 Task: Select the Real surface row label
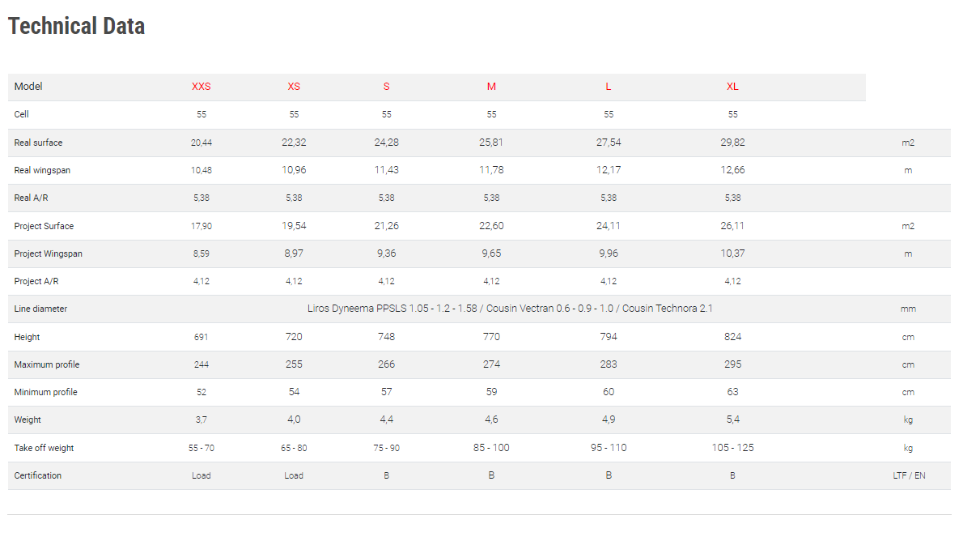click(38, 143)
